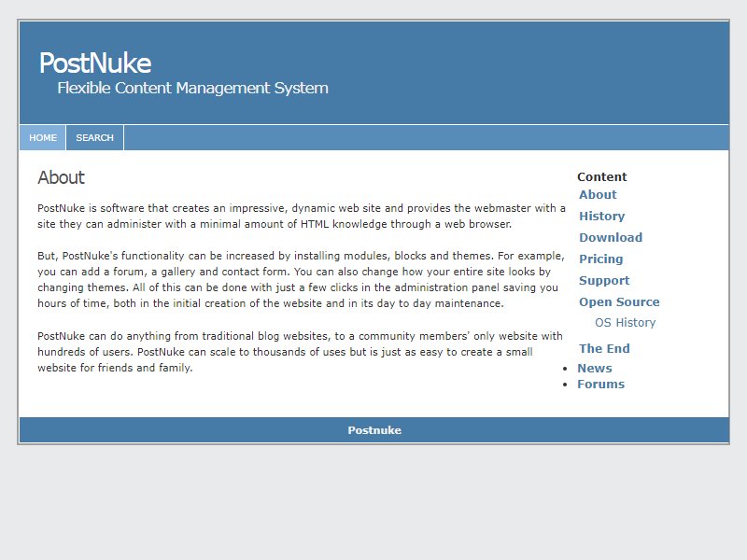View the Pricing page link
747x560 pixels.
click(601, 259)
